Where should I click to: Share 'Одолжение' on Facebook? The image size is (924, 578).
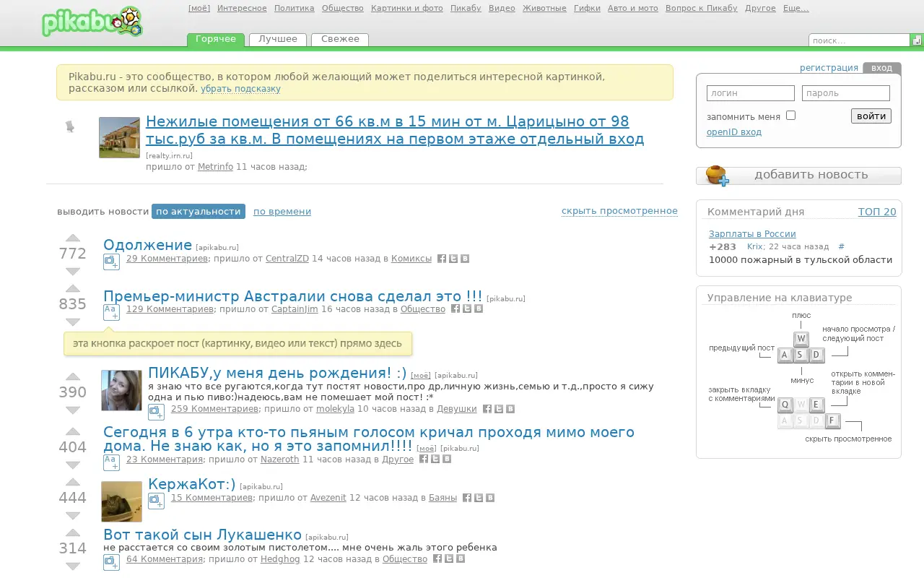tap(442, 259)
